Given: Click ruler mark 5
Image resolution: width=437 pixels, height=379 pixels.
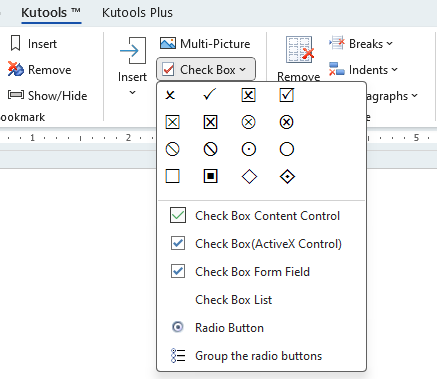Looking at the screenshot, I should (x=416, y=137).
